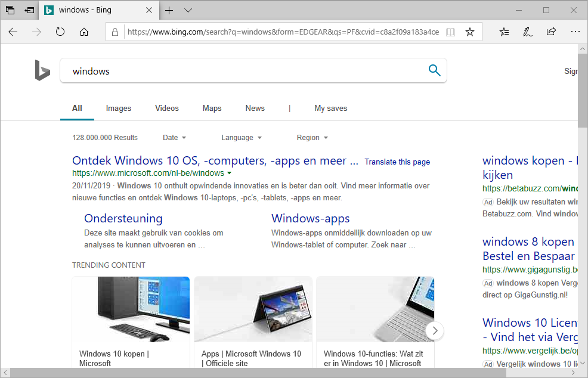Click the TRENDING CONTENT heading

(x=109, y=265)
